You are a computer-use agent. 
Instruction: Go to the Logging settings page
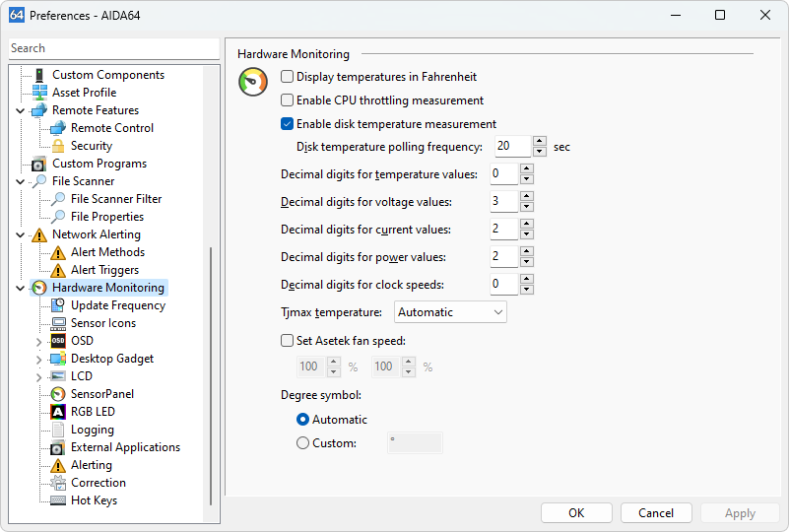(x=92, y=430)
